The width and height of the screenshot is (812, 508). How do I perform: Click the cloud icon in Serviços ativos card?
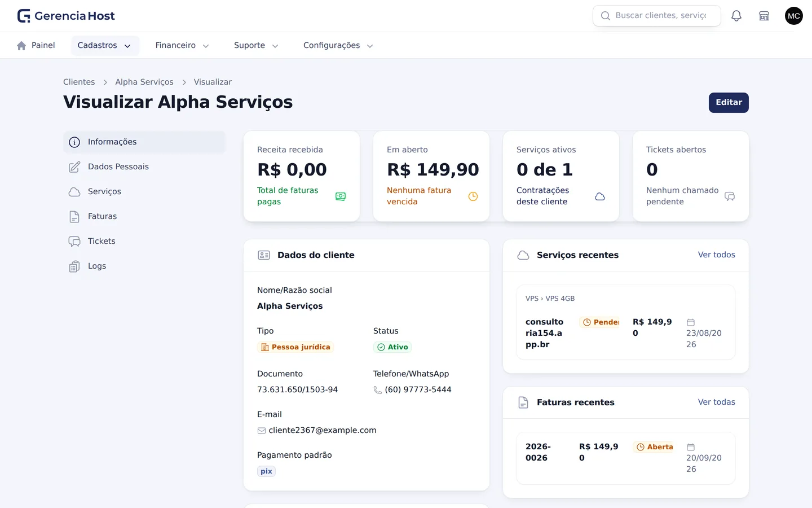[600, 196]
